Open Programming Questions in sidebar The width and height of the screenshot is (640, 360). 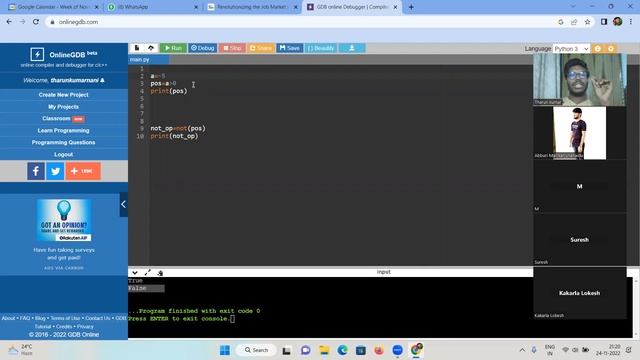click(64, 142)
